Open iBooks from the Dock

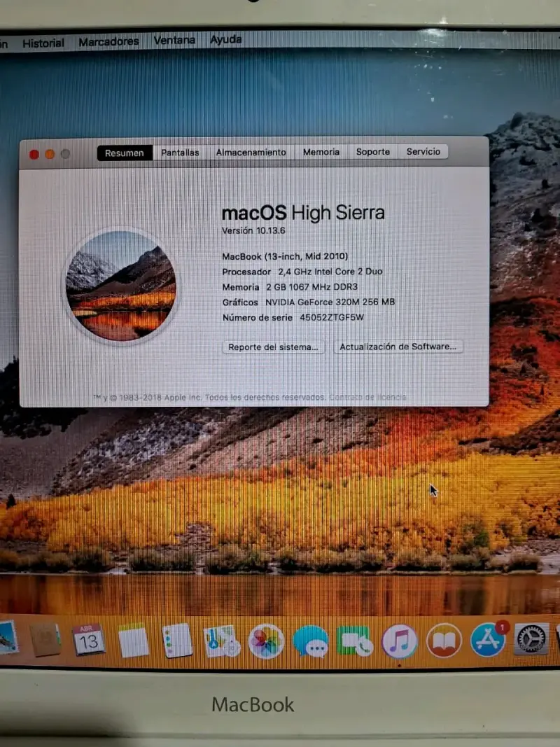click(x=444, y=641)
